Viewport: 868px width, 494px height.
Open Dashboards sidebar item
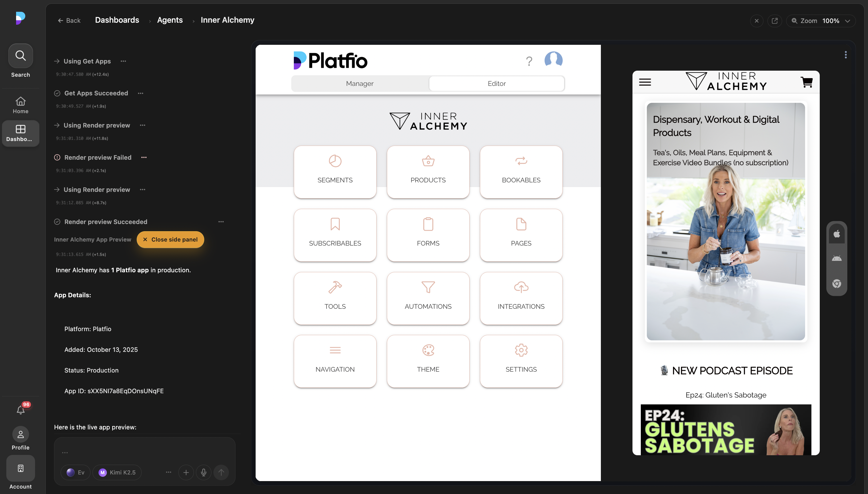tap(20, 133)
